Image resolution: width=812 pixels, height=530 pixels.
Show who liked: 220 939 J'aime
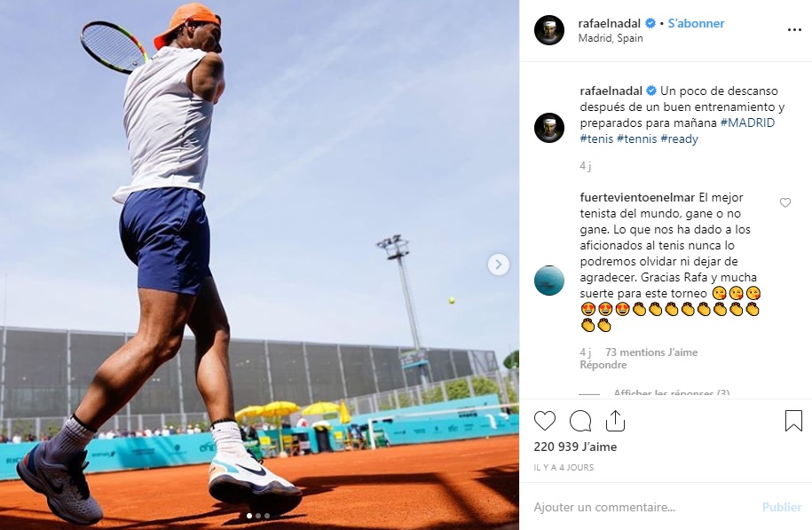click(575, 447)
